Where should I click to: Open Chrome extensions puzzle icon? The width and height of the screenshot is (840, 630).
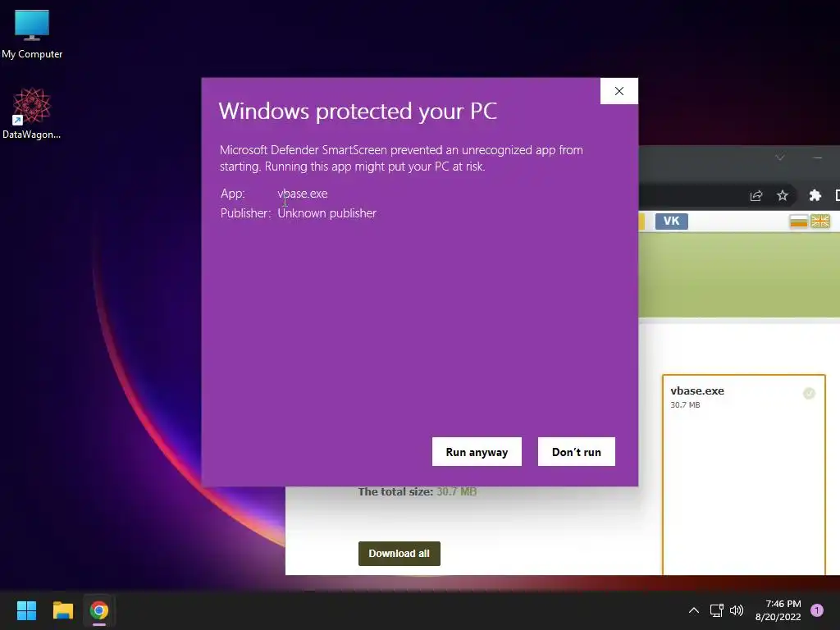click(815, 195)
